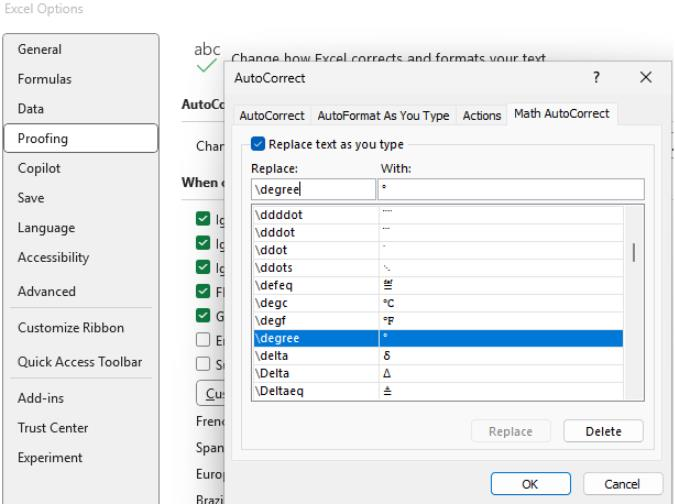Click the δ symbol in the With column
Screen dimensions: 675x504
pos(387,356)
